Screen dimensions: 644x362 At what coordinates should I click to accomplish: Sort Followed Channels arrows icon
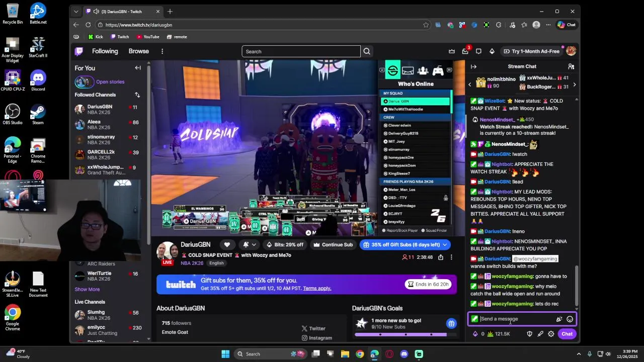pyautogui.click(x=137, y=95)
